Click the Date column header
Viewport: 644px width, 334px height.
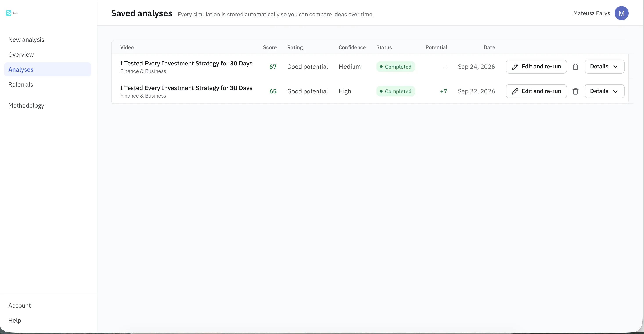(x=489, y=47)
